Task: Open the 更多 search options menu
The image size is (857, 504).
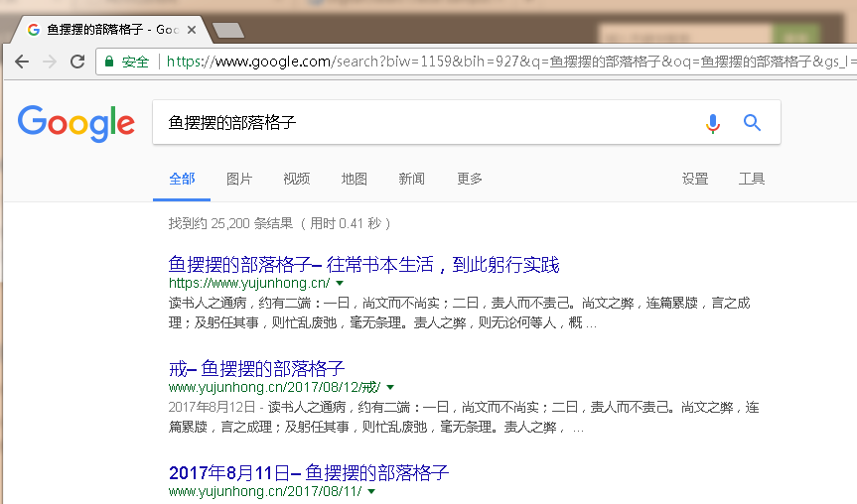Action: click(x=470, y=179)
